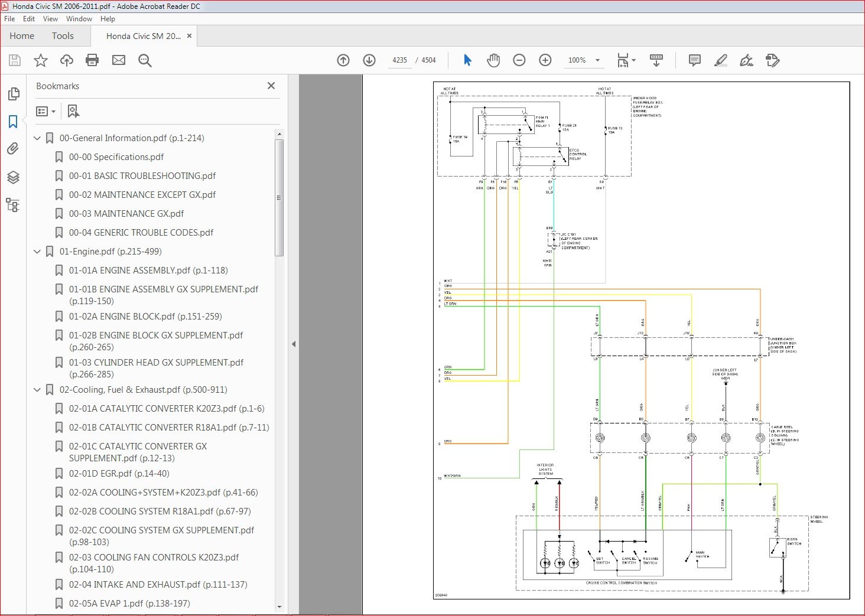This screenshot has height=616, width=865.
Task: Open bookmark 02-01A CATALYTIC CONVERTER K20Z3.pdf
Action: tap(167, 409)
